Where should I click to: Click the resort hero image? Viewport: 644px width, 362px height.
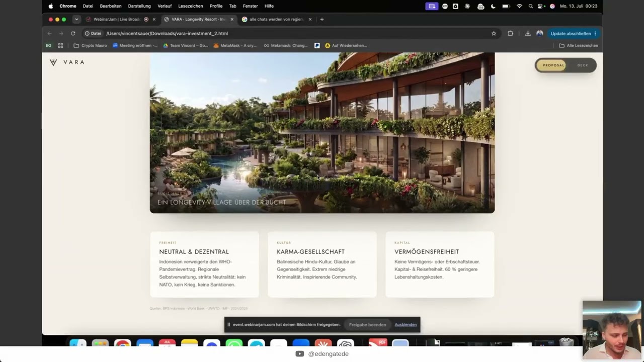[322, 133]
